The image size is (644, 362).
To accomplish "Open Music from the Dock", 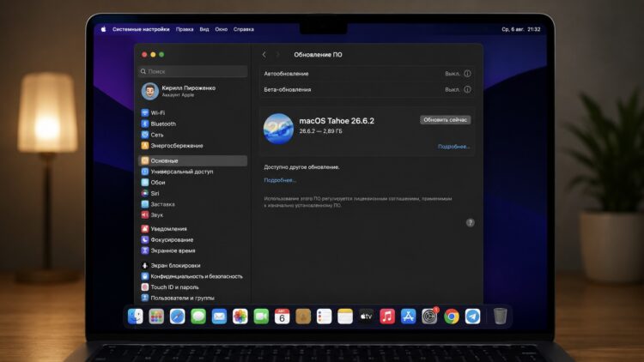I will (x=387, y=317).
